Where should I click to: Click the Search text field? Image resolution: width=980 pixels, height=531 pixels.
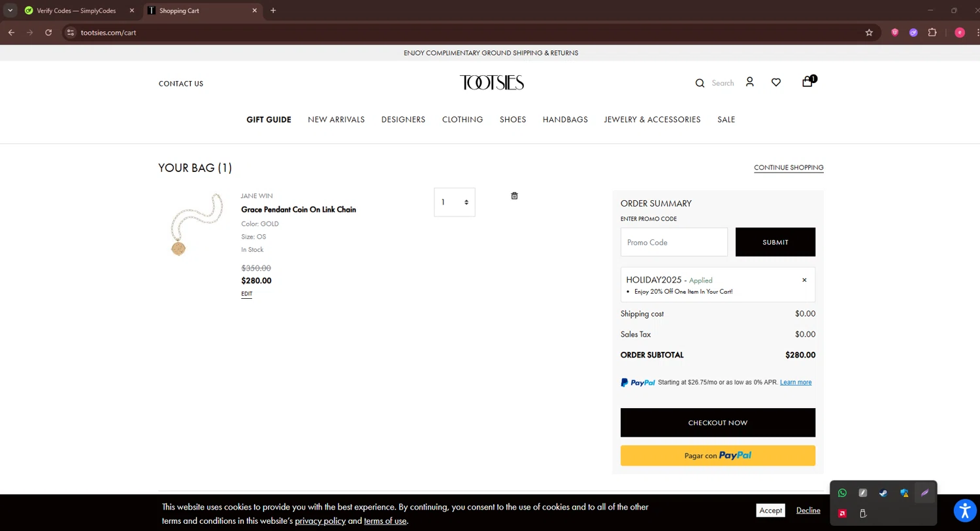pos(723,83)
